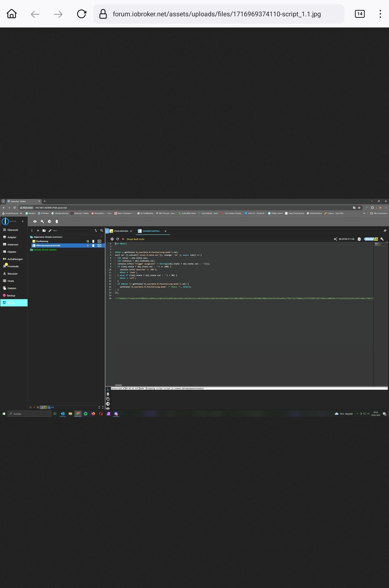This screenshot has height=588, width=389.
Task: Hide the script list with the blue arrow
Action: click(x=107, y=231)
